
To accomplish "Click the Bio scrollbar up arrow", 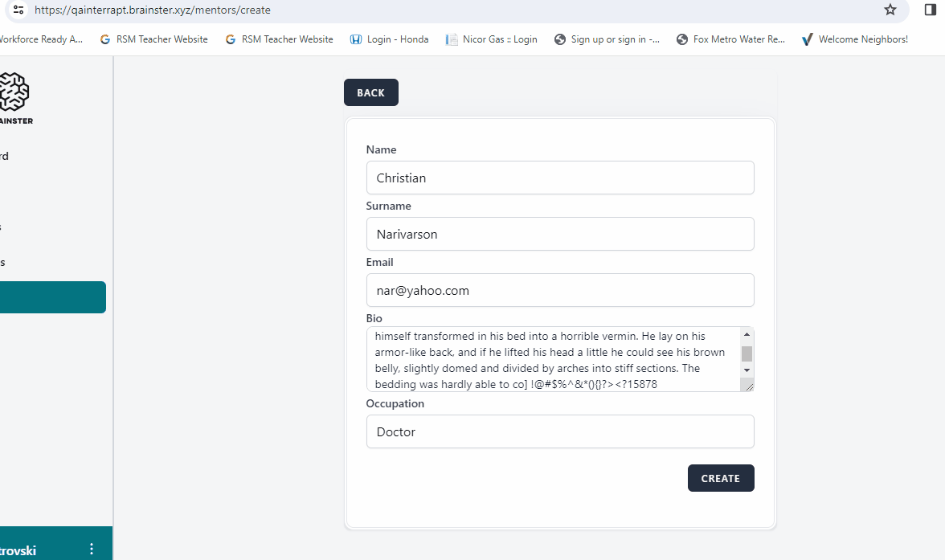I will pyautogui.click(x=747, y=334).
